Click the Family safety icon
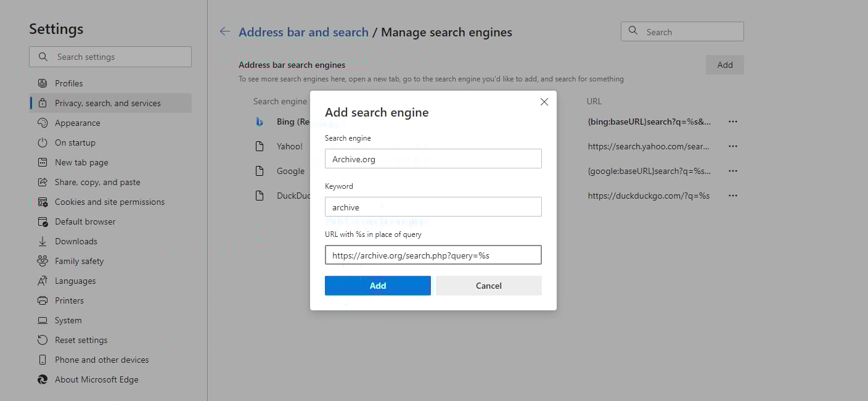Image resolution: width=868 pixels, height=401 pixels. pos(42,260)
